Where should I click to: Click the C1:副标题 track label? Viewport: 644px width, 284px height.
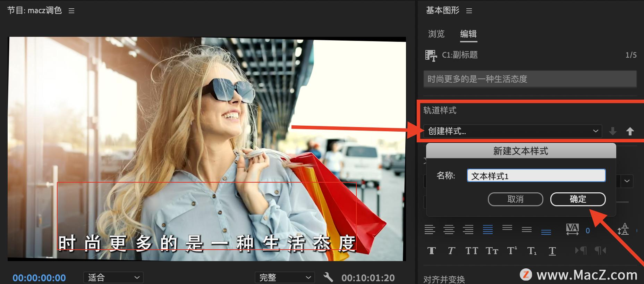[x=460, y=55]
